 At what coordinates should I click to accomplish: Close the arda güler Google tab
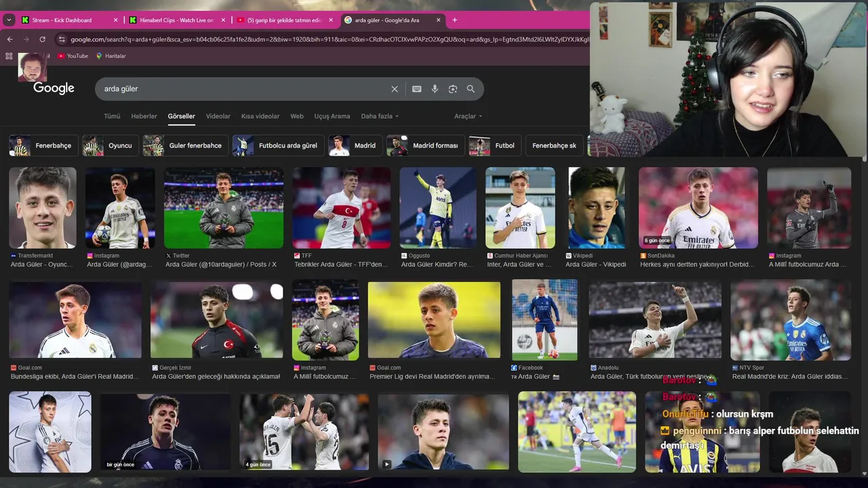[x=438, y=20]
